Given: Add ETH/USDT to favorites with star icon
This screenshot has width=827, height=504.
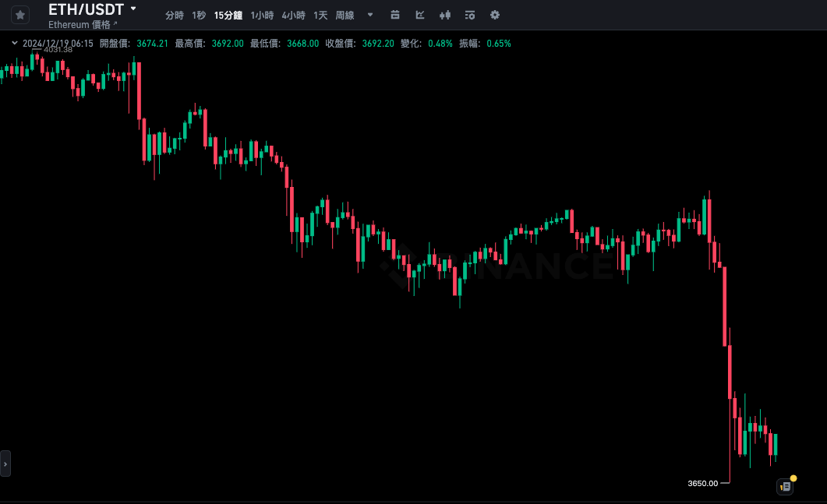Looking at the screenshot, I should click(x=20, y=15).
